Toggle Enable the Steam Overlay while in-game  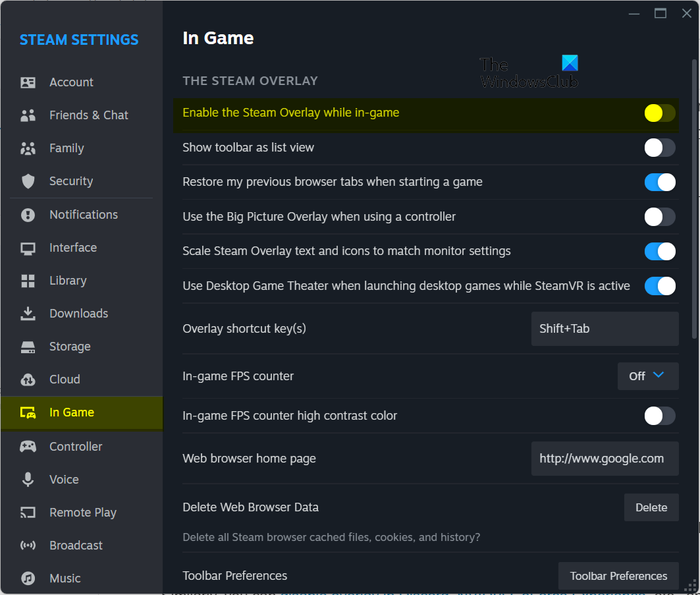[x=659, y=113]
